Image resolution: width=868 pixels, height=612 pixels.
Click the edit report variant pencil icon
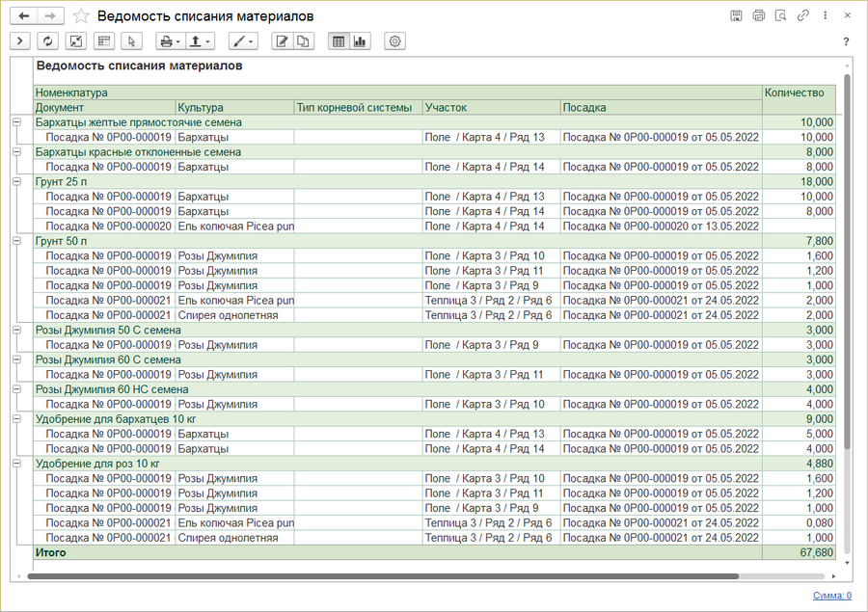tap(282, 41)
